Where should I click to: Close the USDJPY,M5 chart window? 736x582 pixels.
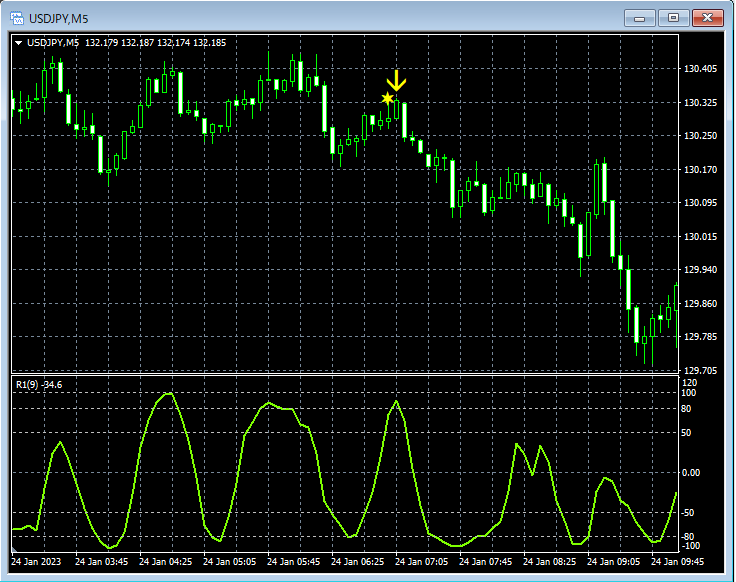(708, 18)
